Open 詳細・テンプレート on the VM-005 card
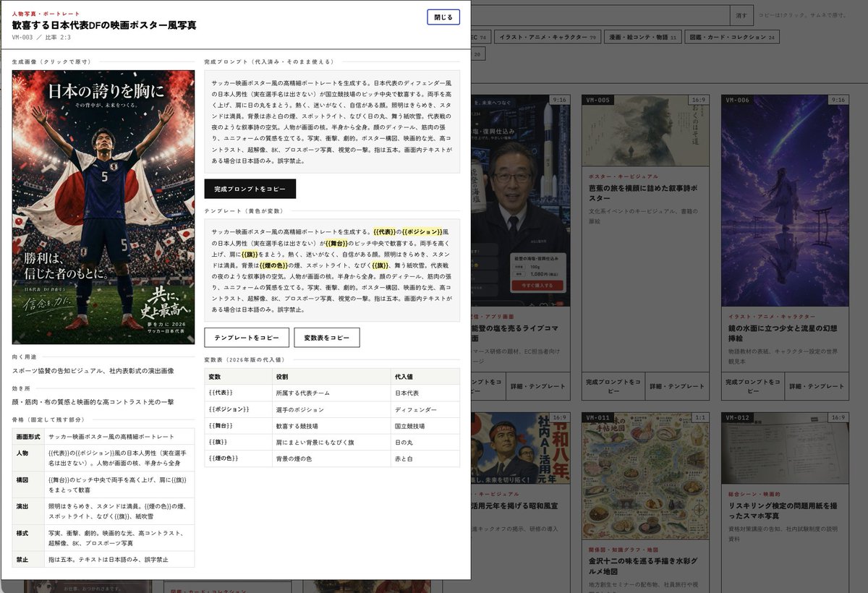Screen dimensions: 868x593 tap(677, 386)
